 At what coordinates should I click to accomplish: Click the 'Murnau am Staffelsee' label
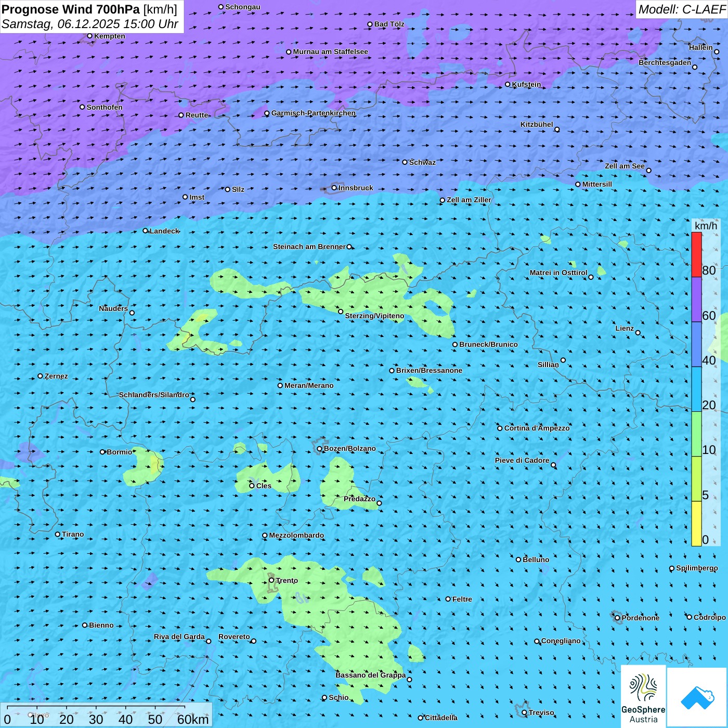click(x=330, y=51)
